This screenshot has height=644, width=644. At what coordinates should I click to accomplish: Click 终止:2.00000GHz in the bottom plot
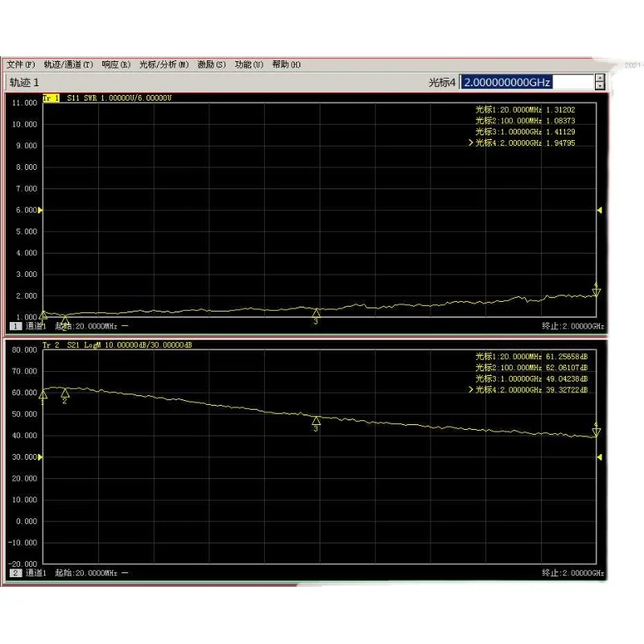(x=573, y=573)
